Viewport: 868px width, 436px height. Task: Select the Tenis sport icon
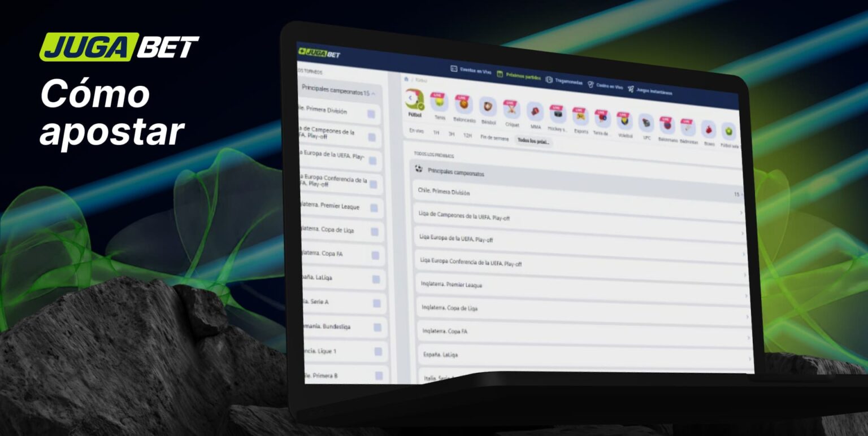point(439,103)
